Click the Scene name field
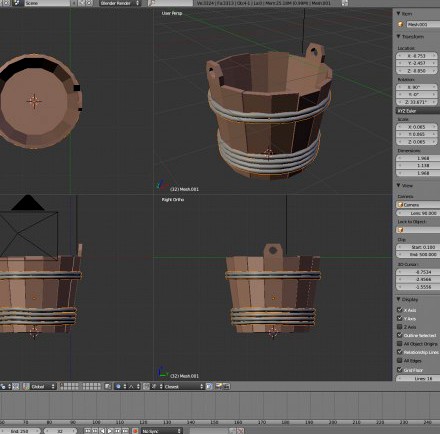 pyautogui.click(x=47, y=3)
